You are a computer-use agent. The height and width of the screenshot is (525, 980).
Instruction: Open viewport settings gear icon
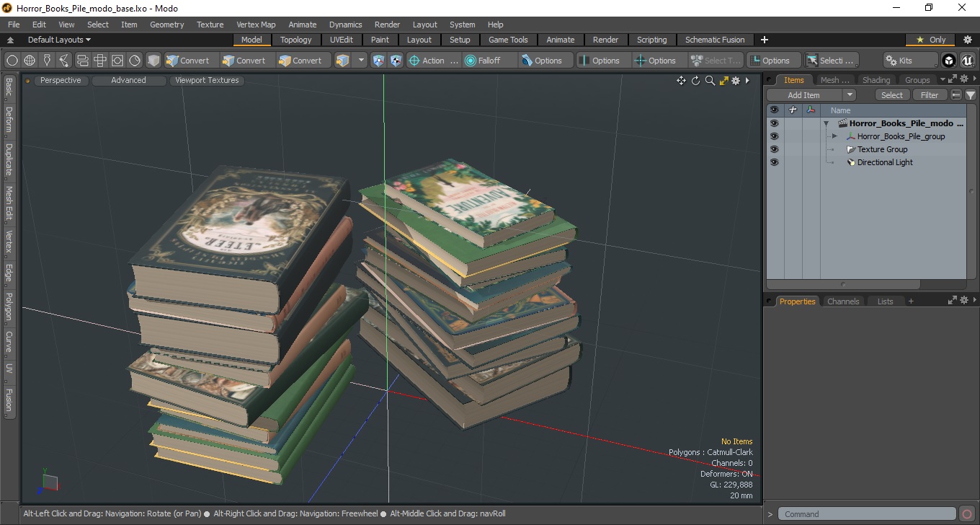[736, 81]
